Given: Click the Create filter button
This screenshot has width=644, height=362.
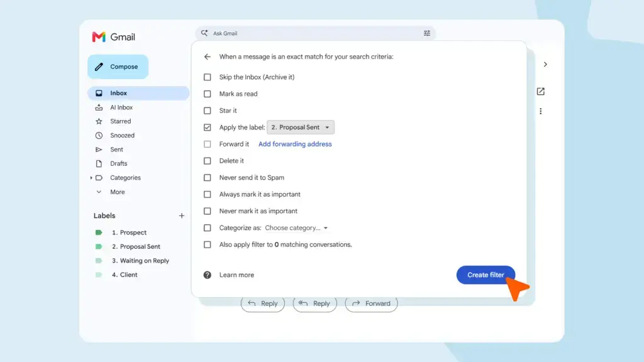Looking at the screenshot, I should pos(486,275).
